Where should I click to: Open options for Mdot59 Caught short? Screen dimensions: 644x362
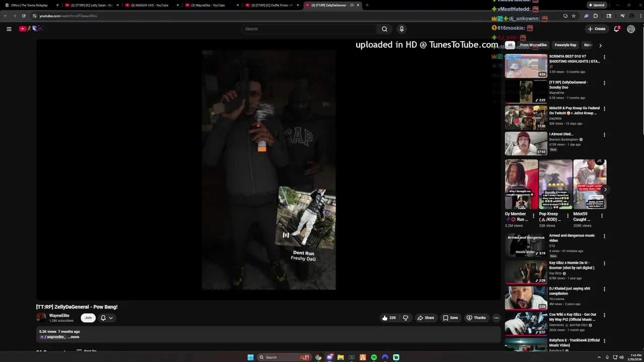602,216
